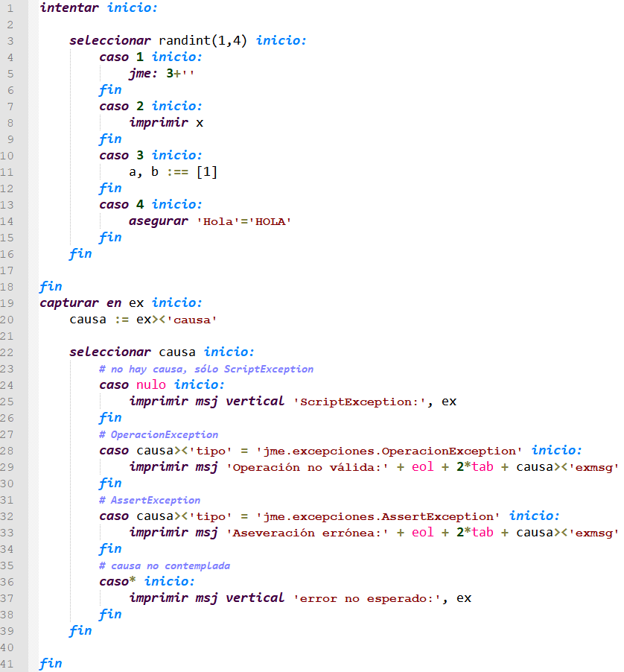The height and width of the screenshot is (672, 624).
Task: Click 'imprimir x' statement on line 8
Action: [166, 123]
